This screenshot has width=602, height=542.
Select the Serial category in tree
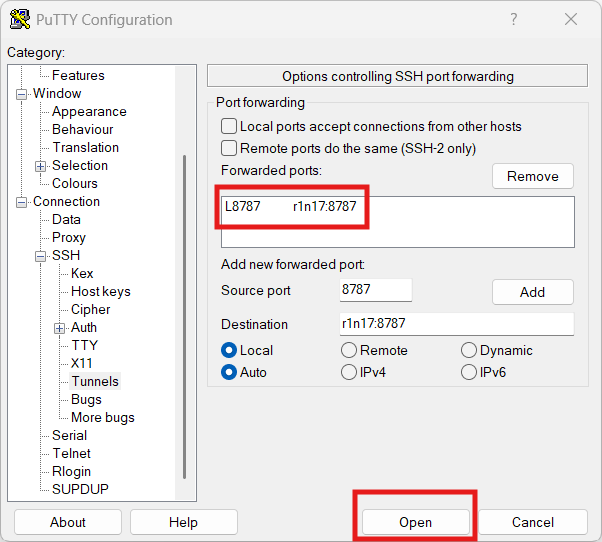tap(69, 436)
